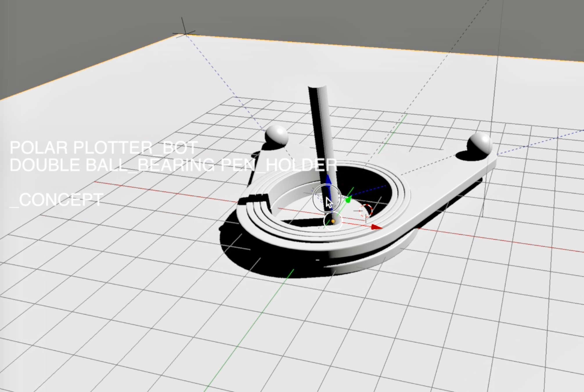Click the _CONCEPT text label
Viewport: 584px width, 392px height.
pyautogui.click(x=57, y=200)
